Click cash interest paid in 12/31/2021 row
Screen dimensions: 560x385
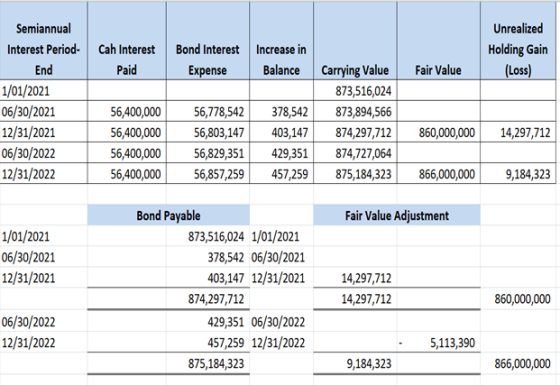[126, 132]
